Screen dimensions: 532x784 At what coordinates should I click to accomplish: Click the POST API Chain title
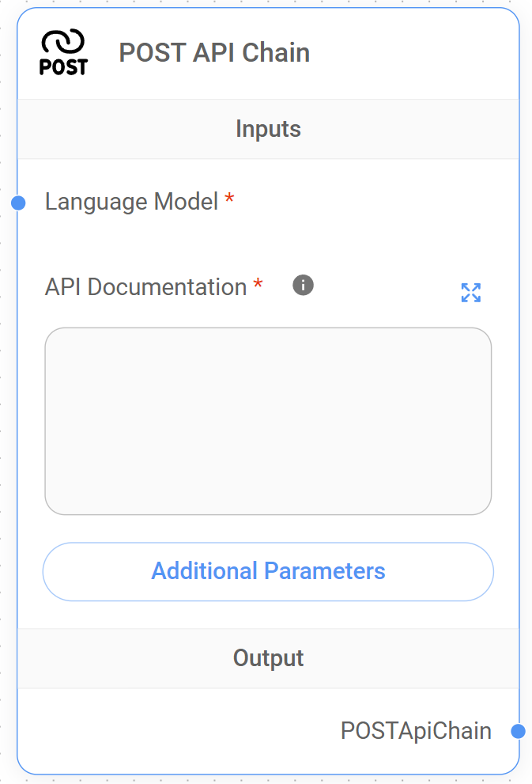214,53
